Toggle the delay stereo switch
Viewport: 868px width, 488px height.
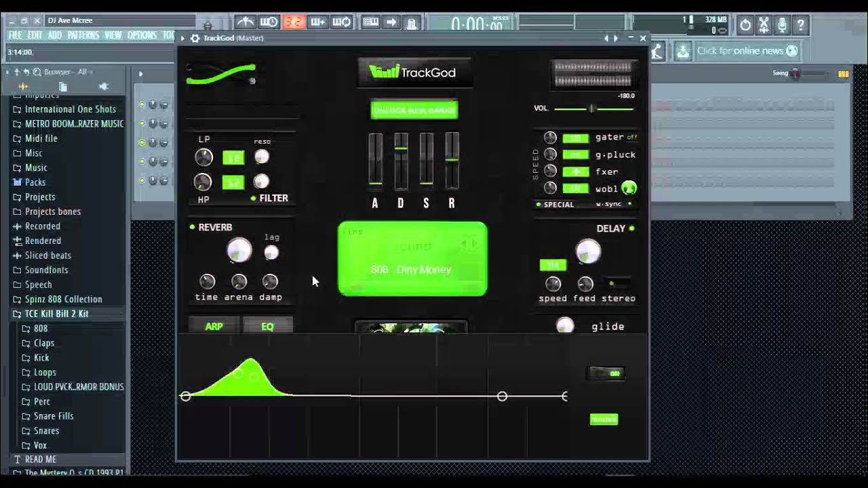pos(617,283)
